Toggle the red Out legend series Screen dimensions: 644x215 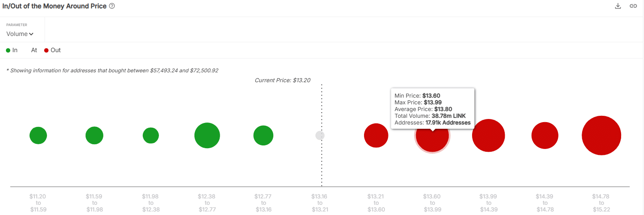pos(52,50)
